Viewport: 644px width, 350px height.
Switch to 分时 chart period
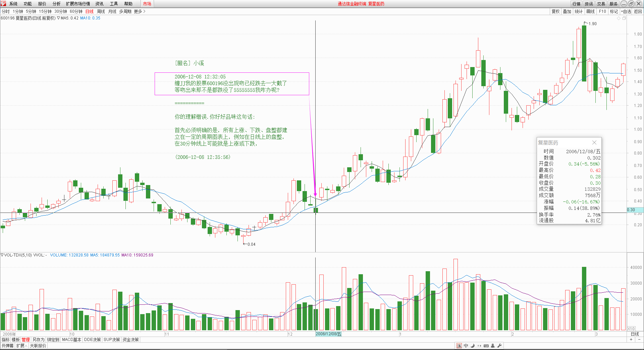(6, 11)
